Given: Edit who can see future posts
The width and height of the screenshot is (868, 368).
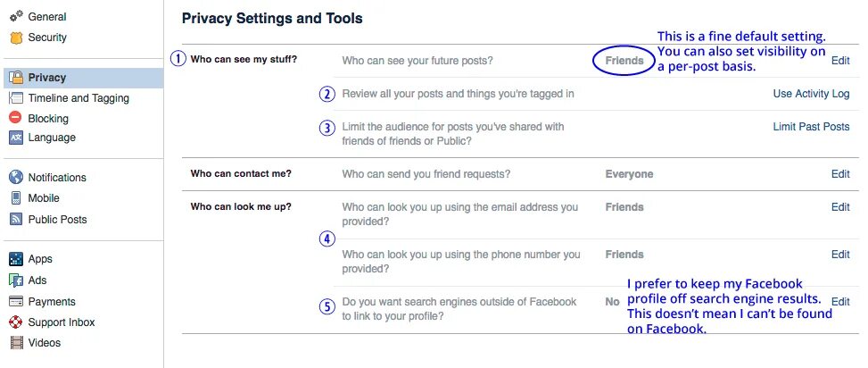Looking at the screenshot, I should 840,61.
